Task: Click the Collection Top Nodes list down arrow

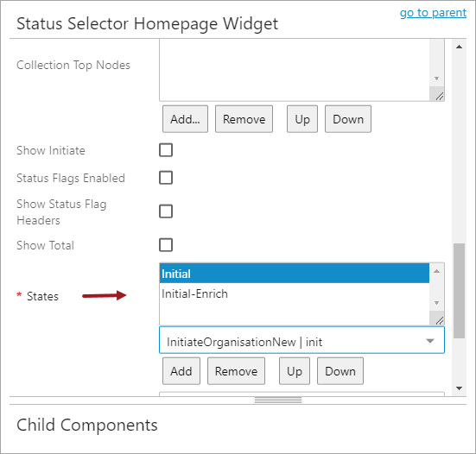Action: (436, 79)
